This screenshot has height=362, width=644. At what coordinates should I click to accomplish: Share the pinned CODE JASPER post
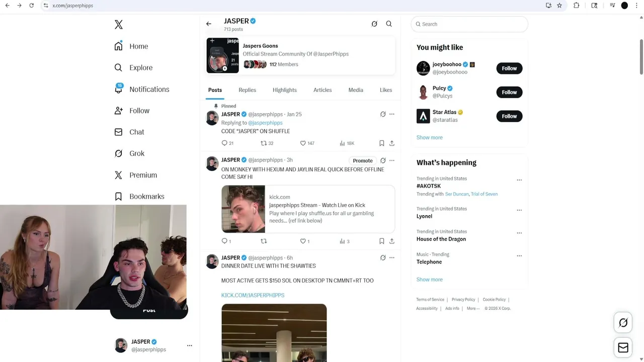click(x=392, y=143)
